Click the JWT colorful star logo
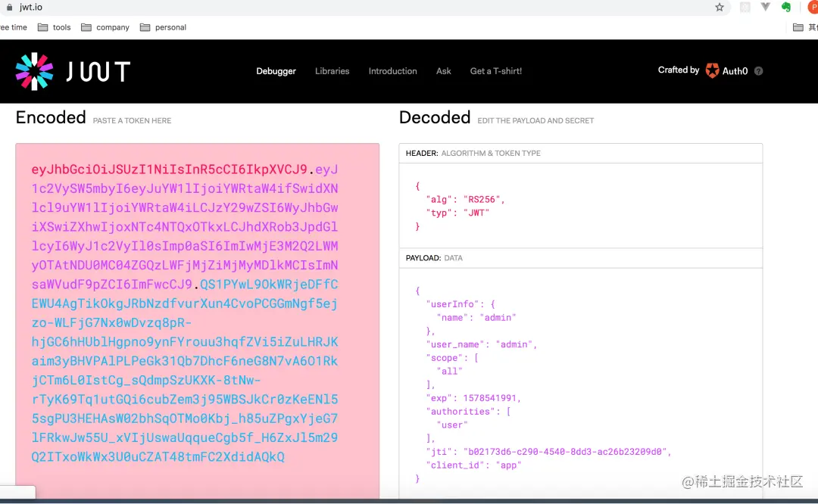 (34, 71)
